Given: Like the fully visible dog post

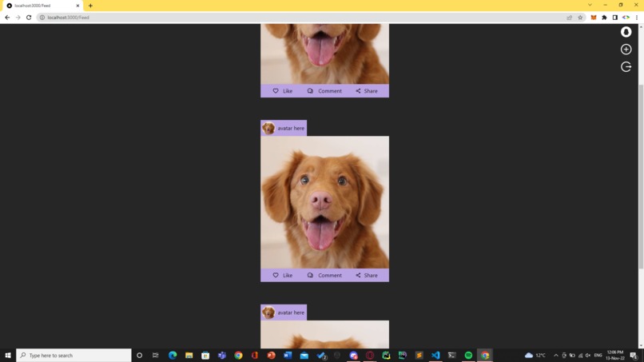Looking at the screenshot, I should coord(283,276).
